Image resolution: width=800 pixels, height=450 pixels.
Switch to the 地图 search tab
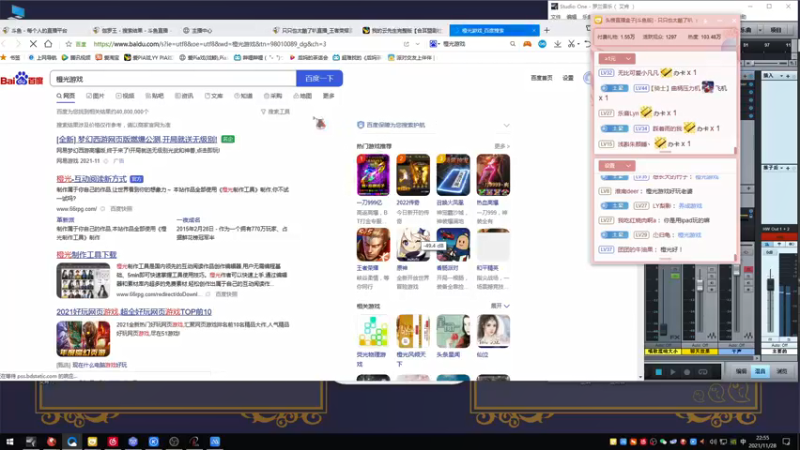[303, 96]
